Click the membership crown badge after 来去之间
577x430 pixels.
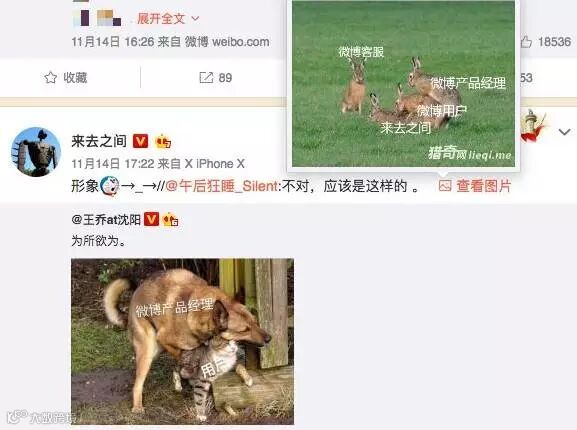coord(163,141)
